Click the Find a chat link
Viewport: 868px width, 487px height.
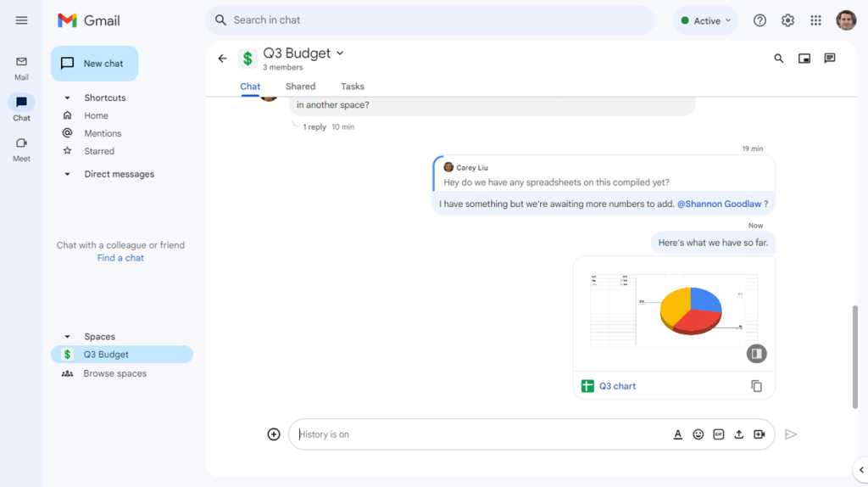[120, 258]
